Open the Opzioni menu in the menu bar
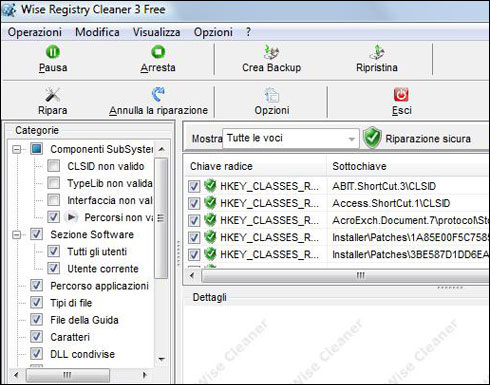 pos(213,32)
